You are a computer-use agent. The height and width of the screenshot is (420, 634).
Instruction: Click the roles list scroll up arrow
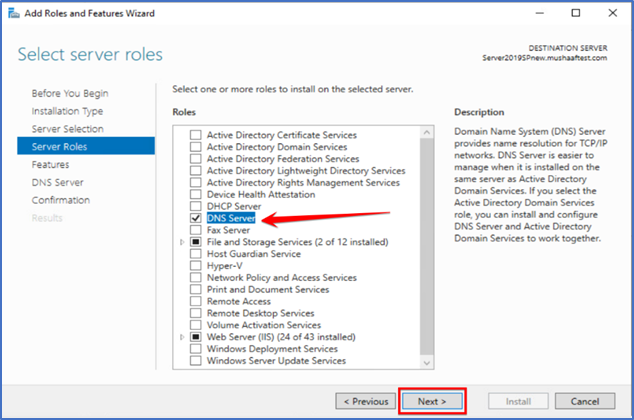[x=427, y=132]
